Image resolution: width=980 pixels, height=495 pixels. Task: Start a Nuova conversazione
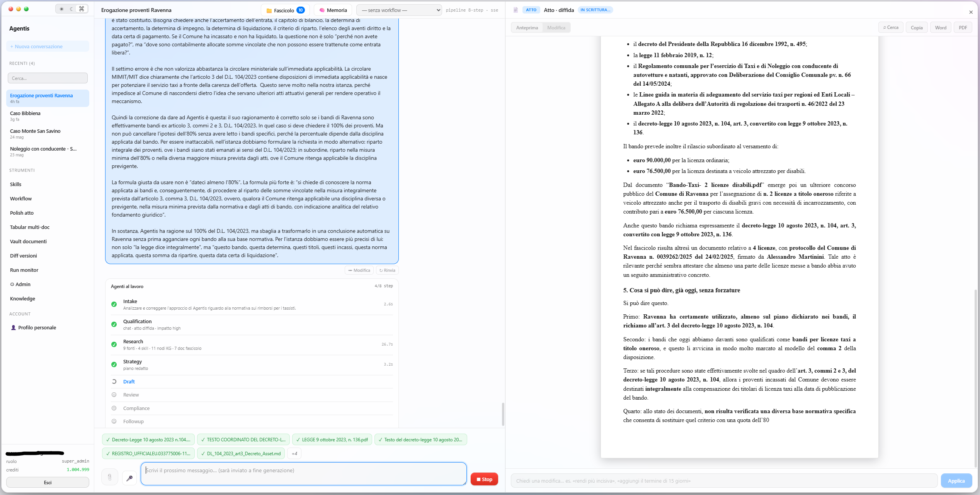click(x=48, y=46)
